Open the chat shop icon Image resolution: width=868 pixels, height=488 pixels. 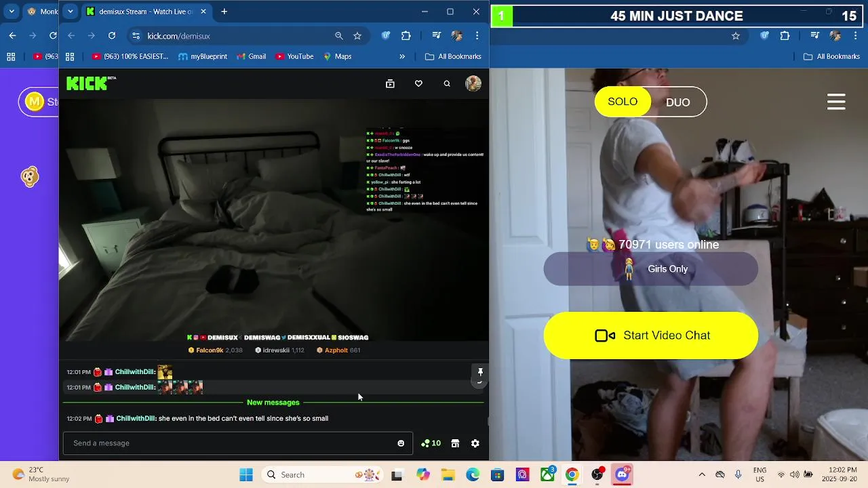(x=455, y=443)
